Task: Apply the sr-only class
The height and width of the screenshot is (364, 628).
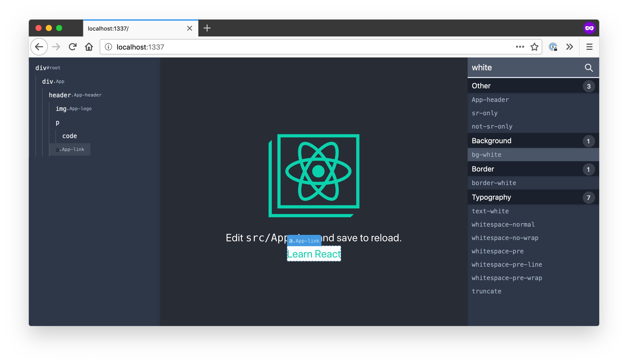Action: (533, 113)
